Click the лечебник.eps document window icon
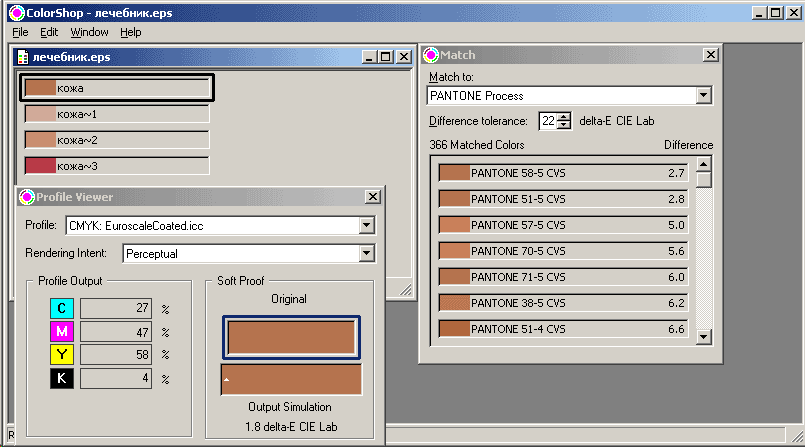805x447 pixels. pos(23,57)
